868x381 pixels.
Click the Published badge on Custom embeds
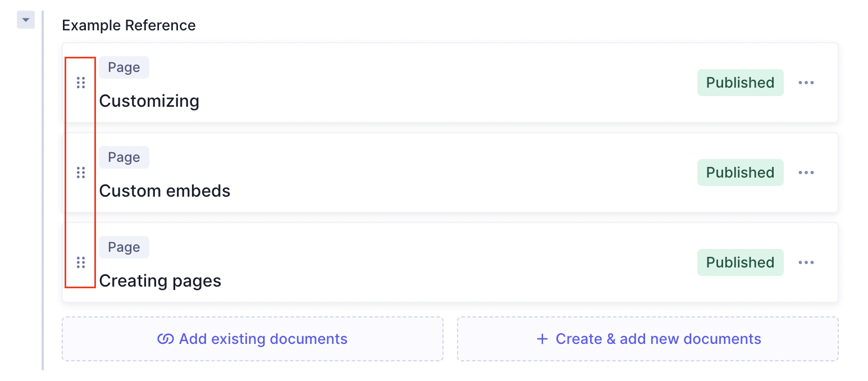(740, 173)
